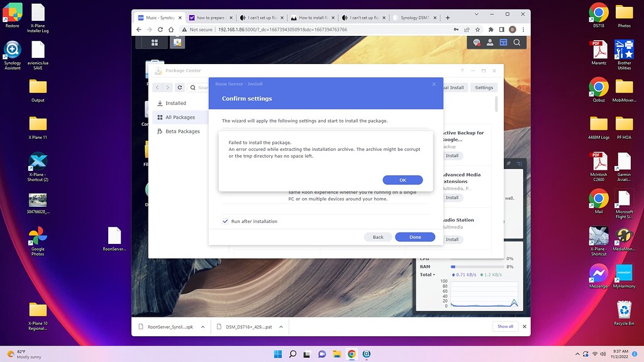Uncheck Run after installation

[x=225, y=221]
